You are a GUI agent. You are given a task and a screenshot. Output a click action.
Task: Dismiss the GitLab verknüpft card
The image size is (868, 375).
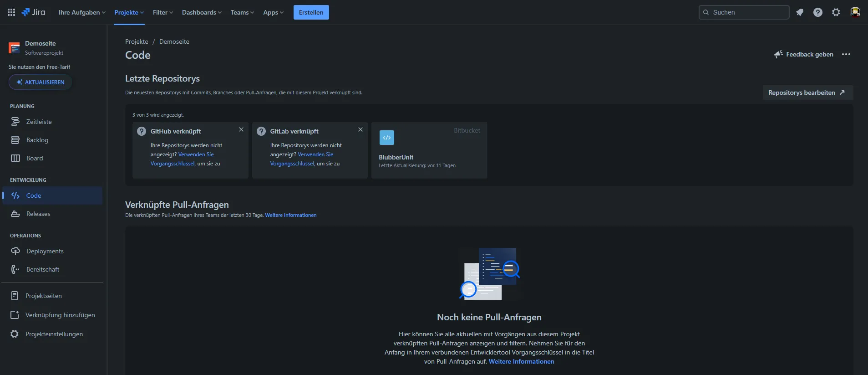360,129
